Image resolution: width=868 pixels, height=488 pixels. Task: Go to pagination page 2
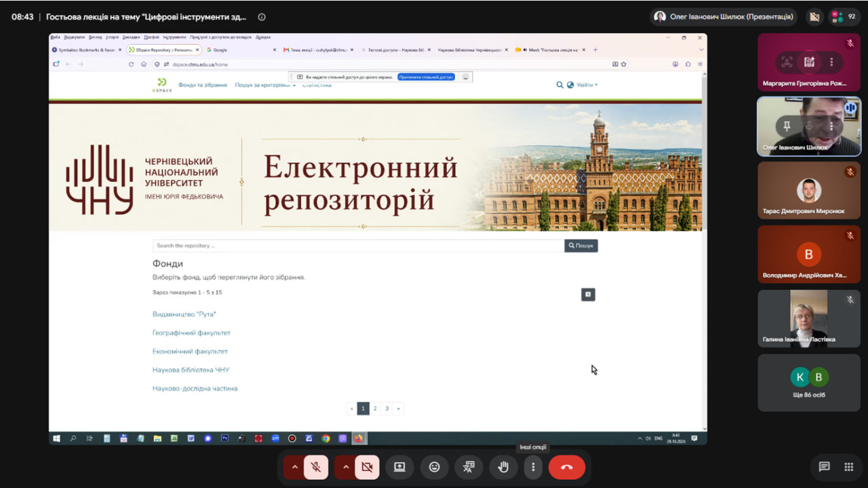375,409
